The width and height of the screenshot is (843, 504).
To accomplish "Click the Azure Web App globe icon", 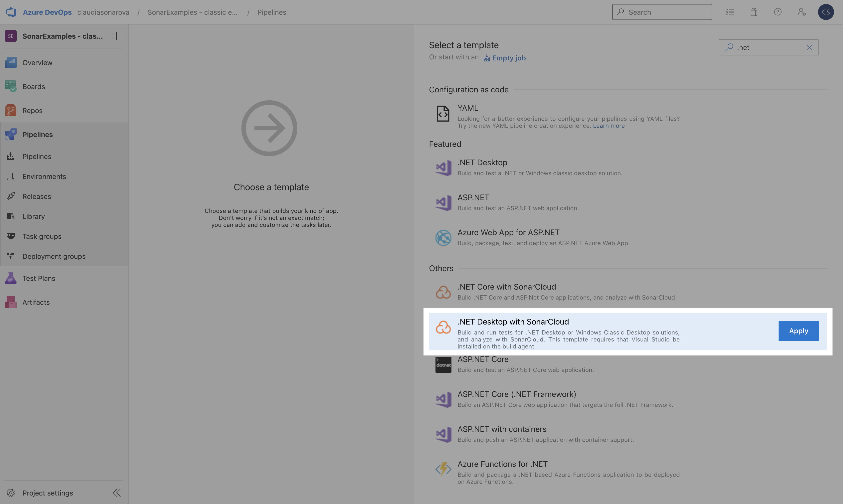I will pyautogui.click(x=443, y=238).
